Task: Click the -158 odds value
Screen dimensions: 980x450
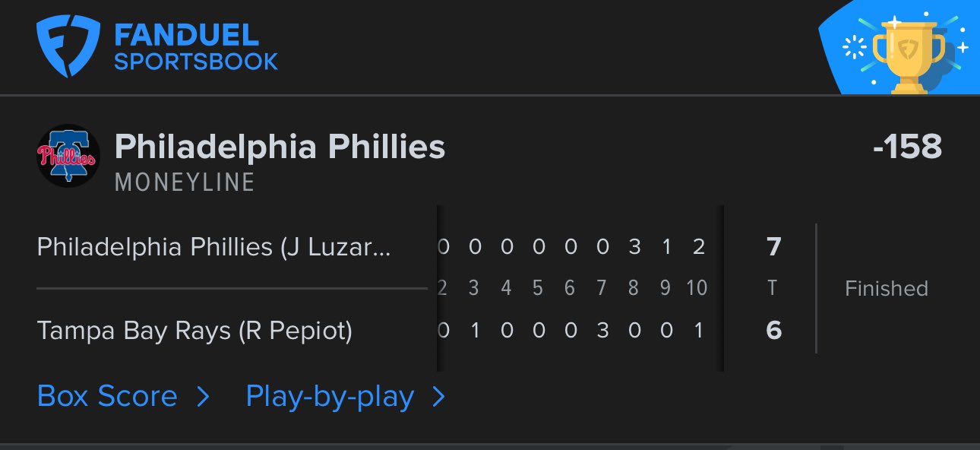Action: point(907,146)
